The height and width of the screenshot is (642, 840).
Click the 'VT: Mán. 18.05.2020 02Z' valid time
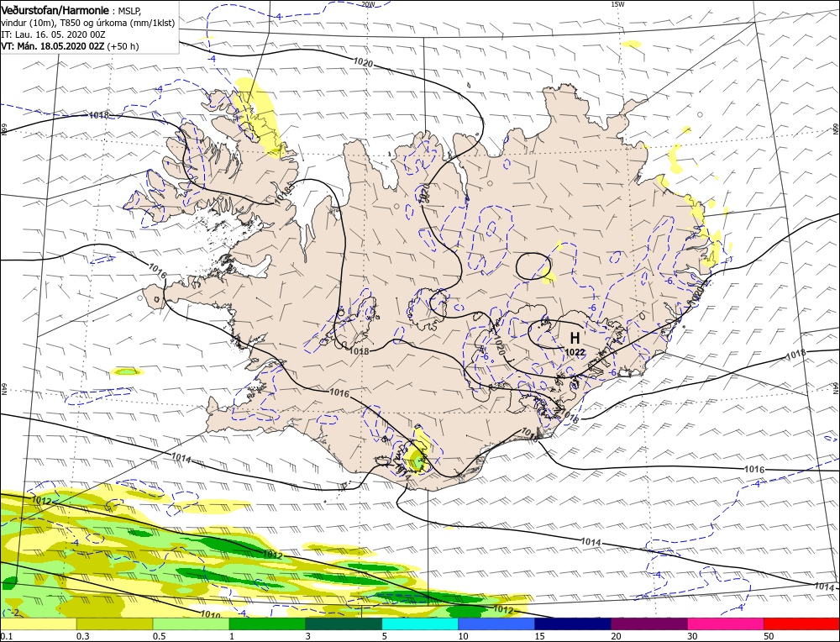[x=53, y=46]
